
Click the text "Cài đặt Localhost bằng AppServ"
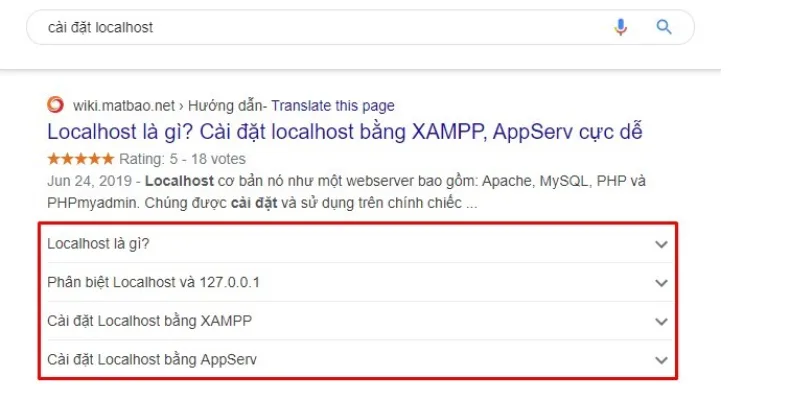152,360
